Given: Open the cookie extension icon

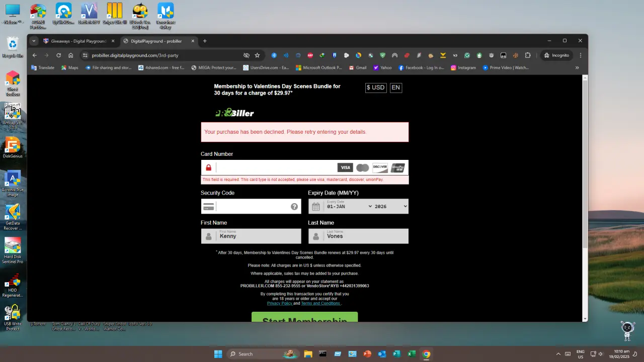Looking at the screenshot, I should [x=515, y=55].
